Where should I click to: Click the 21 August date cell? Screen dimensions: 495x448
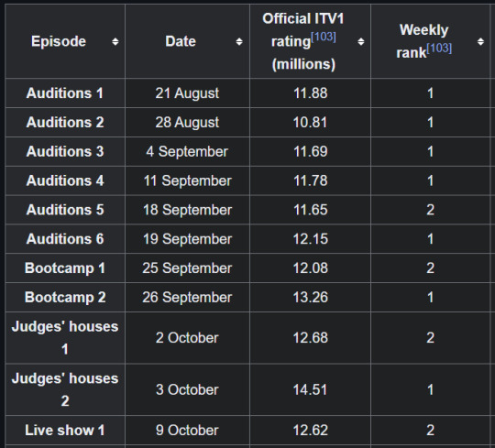tap(187, 93)
